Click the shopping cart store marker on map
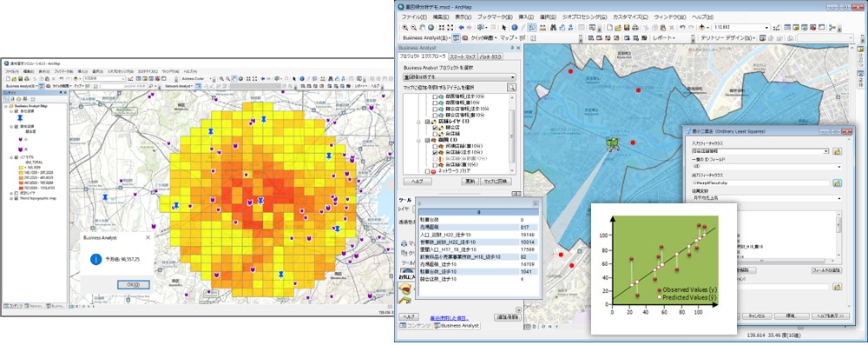The width and height of the screenshot is (868, 345). click(x=611, y=143)
